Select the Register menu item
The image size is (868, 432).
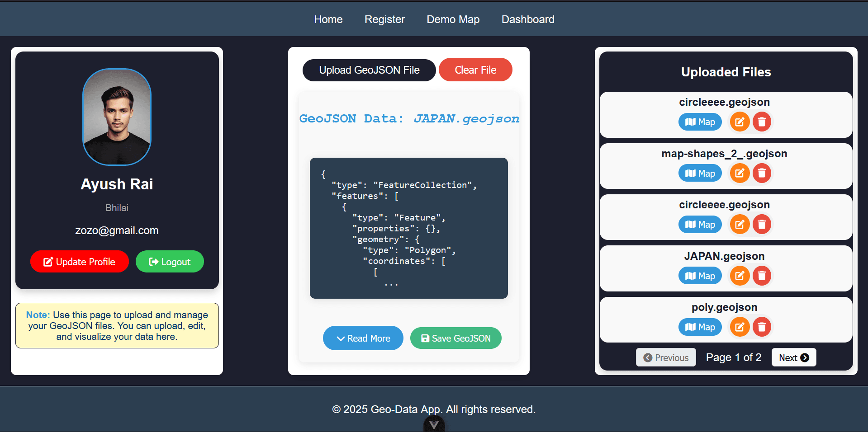384,19
